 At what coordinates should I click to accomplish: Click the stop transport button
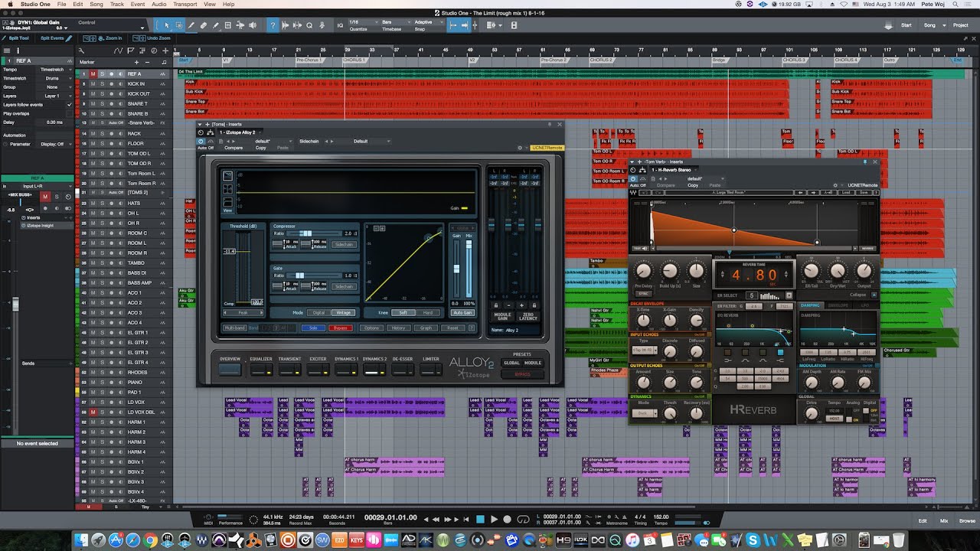(480, 520)
